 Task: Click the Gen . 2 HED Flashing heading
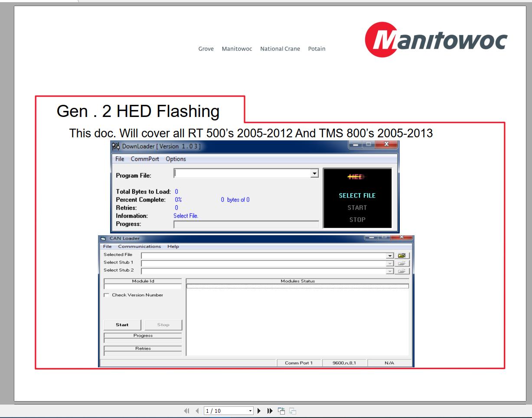tap(138, 112)
